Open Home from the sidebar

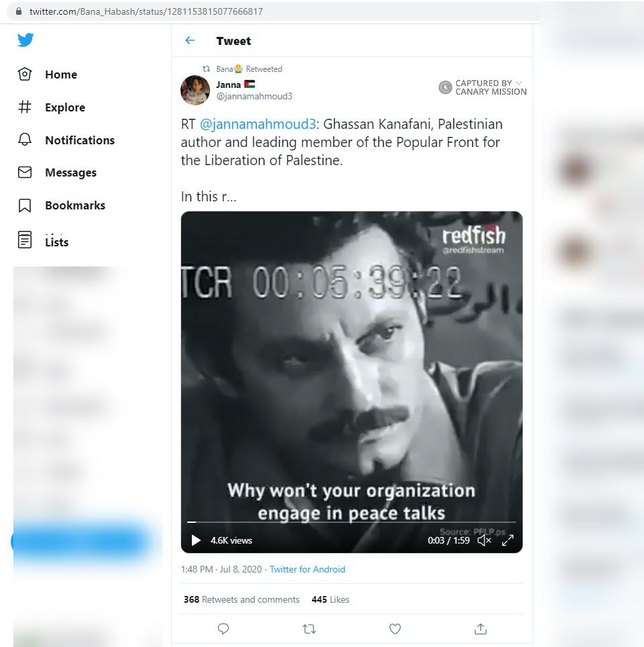tap(60, 74)
